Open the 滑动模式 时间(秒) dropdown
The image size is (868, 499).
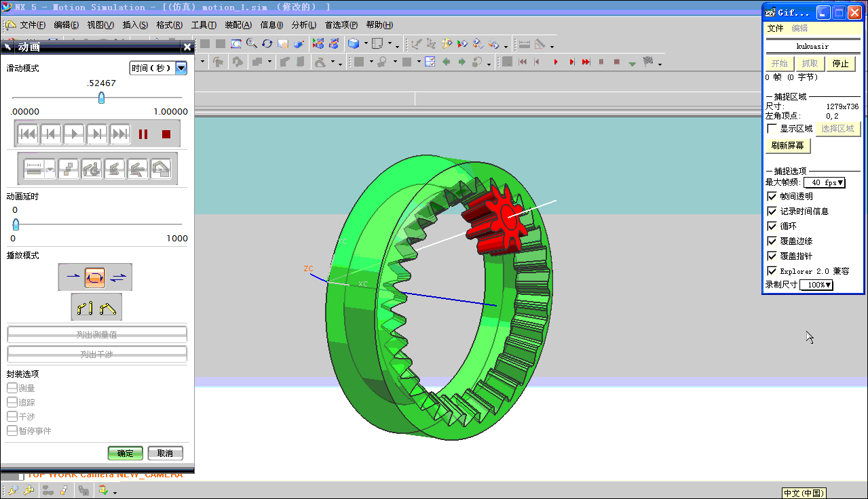point(181,68)
